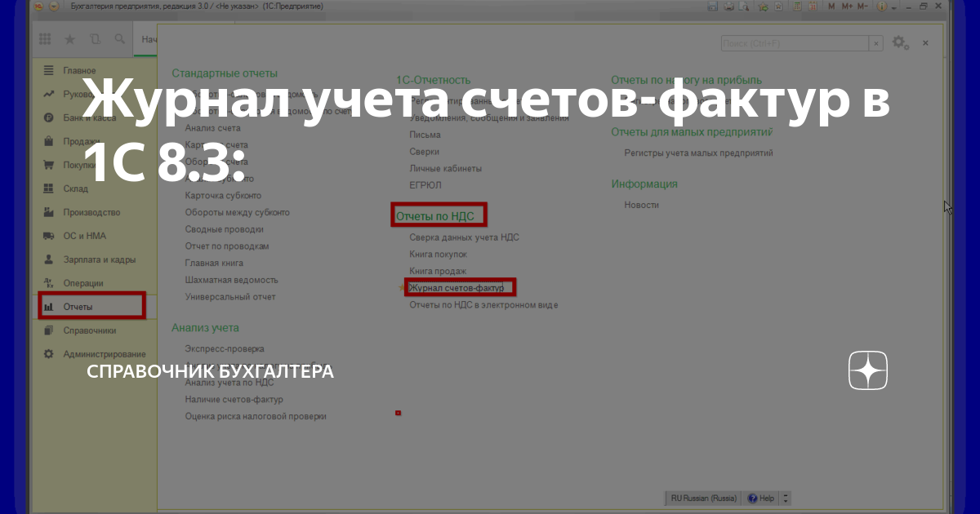The height and width of the screenshot is (514, 980).
Task: Open Favorites star in the tools panel
Action: click(x=69, y=39)
